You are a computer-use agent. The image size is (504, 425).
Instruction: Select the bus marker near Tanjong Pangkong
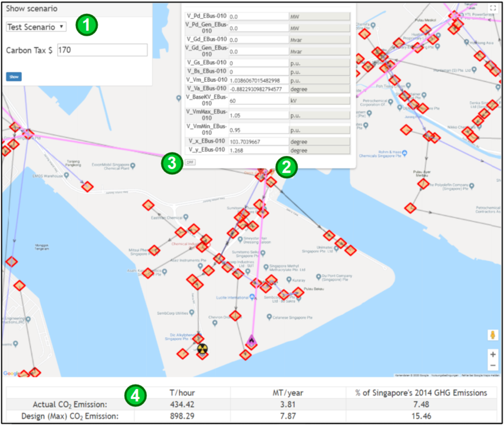87,186
